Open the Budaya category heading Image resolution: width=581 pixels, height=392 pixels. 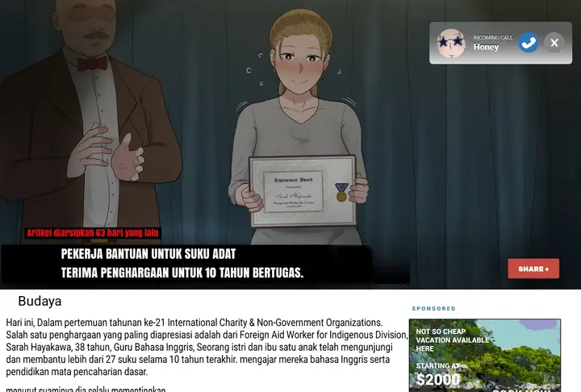(x=40, y=302)
